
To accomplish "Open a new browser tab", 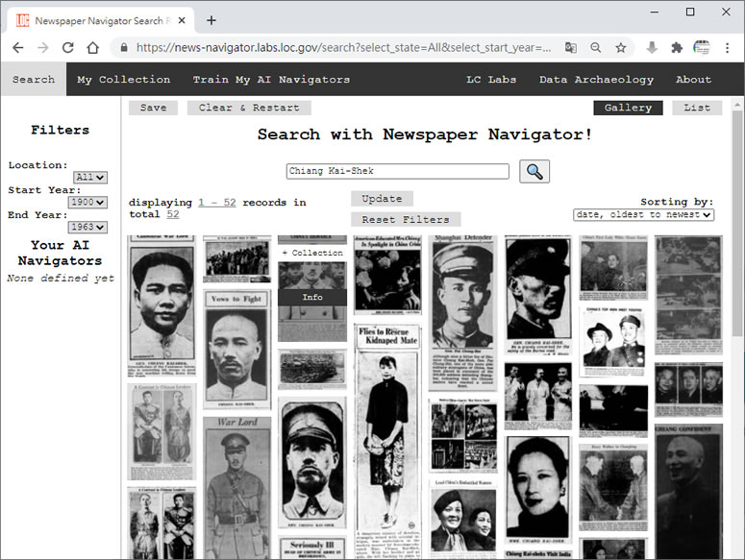I will click(211, 20).
